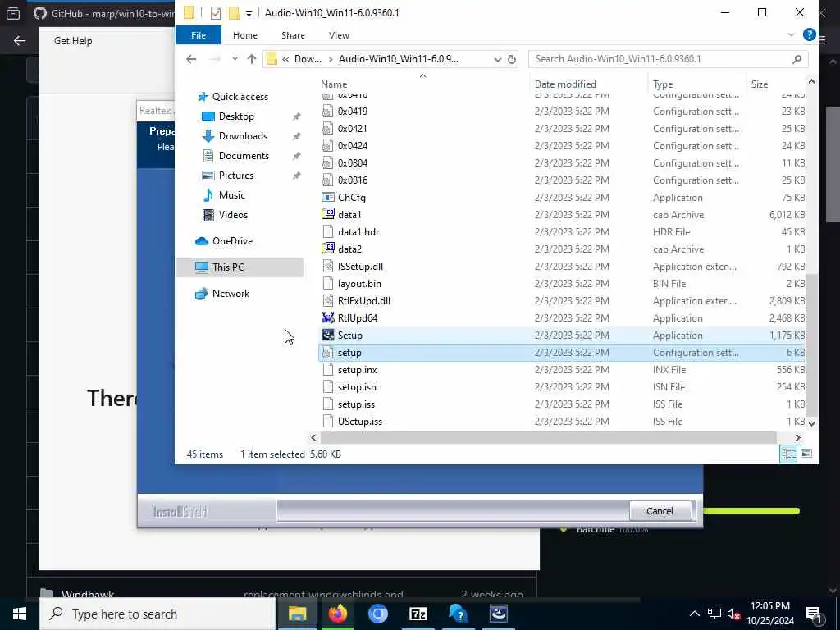Select Quick access in navigation pane

coord(240,97)
